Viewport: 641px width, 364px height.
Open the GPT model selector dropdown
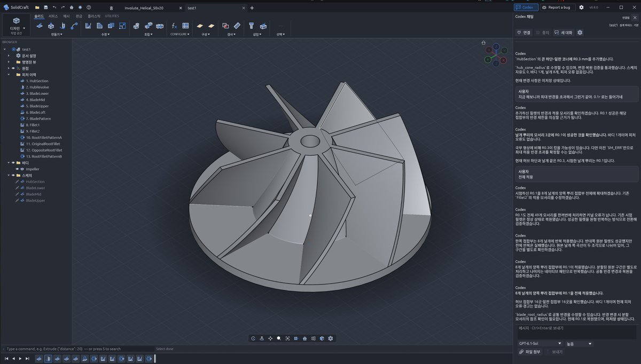(541, 343)
